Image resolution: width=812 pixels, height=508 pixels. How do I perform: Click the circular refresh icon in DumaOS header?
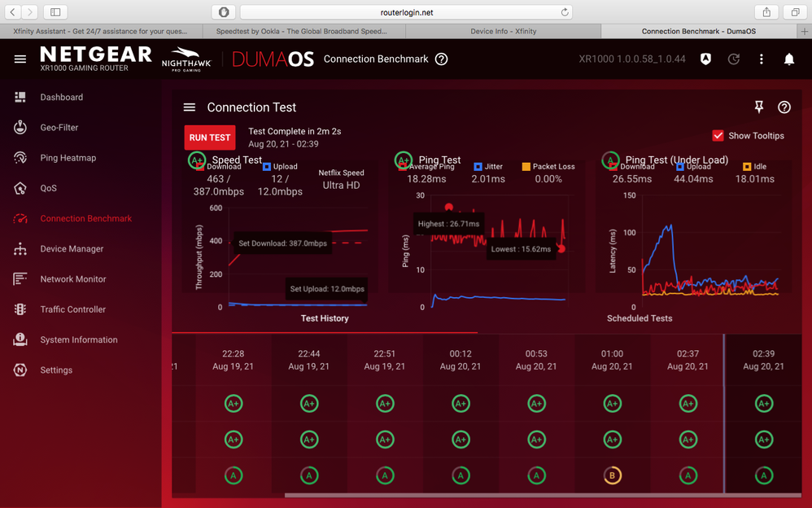tap(733, 59)
